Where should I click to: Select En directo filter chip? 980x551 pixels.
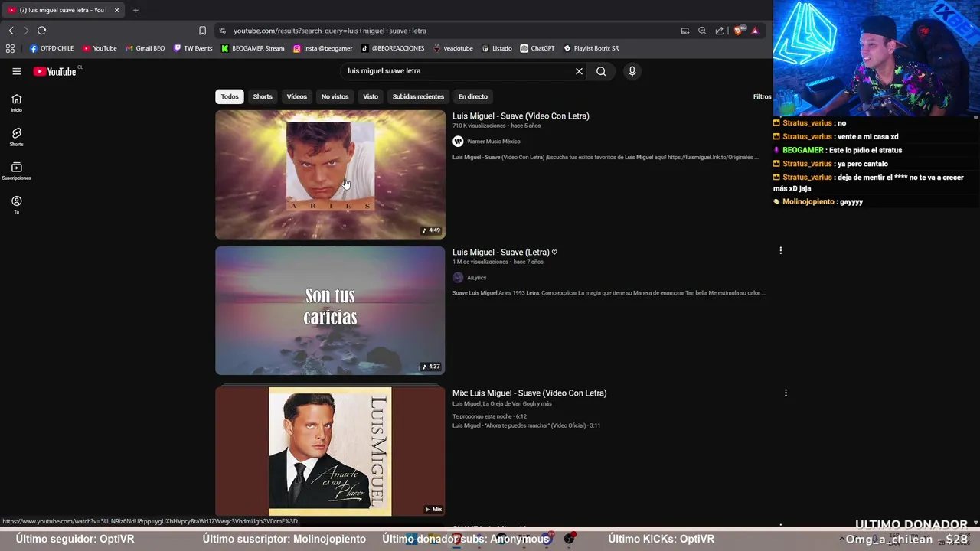[473, 96]
